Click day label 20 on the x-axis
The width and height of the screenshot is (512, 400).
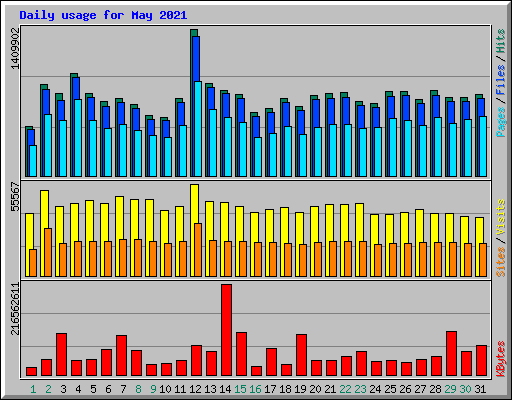(x=315, y=389)
